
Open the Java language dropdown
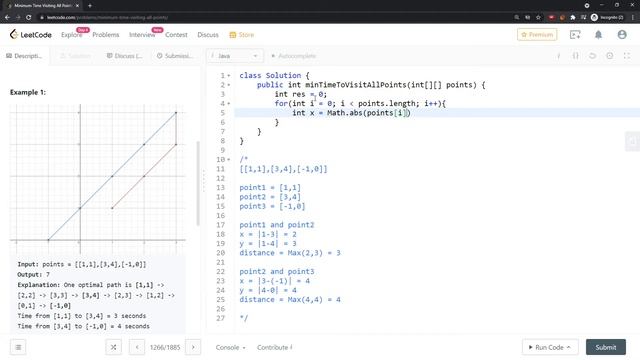click(x=235, y=56)
